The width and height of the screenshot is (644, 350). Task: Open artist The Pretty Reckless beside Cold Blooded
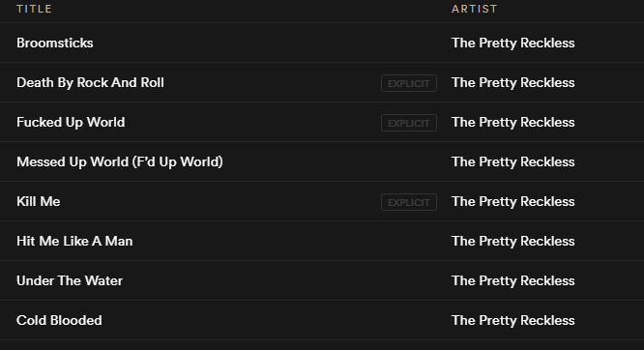coord(513,320)
